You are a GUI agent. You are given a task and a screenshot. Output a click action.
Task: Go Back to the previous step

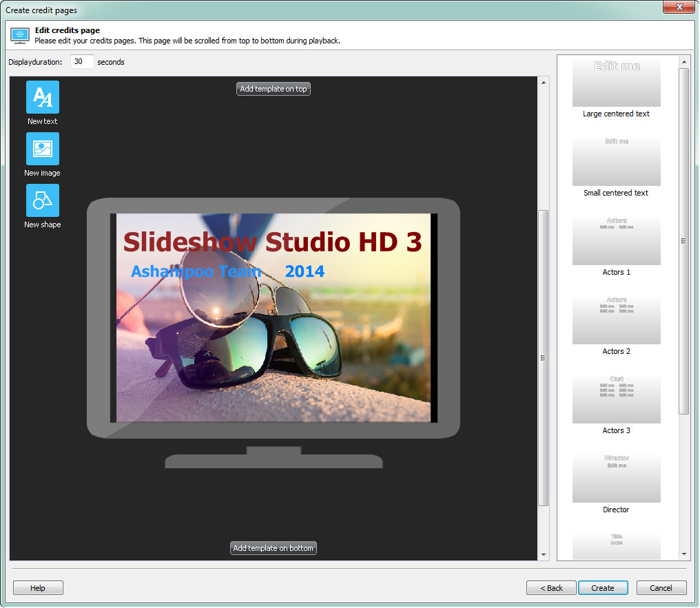551,587
